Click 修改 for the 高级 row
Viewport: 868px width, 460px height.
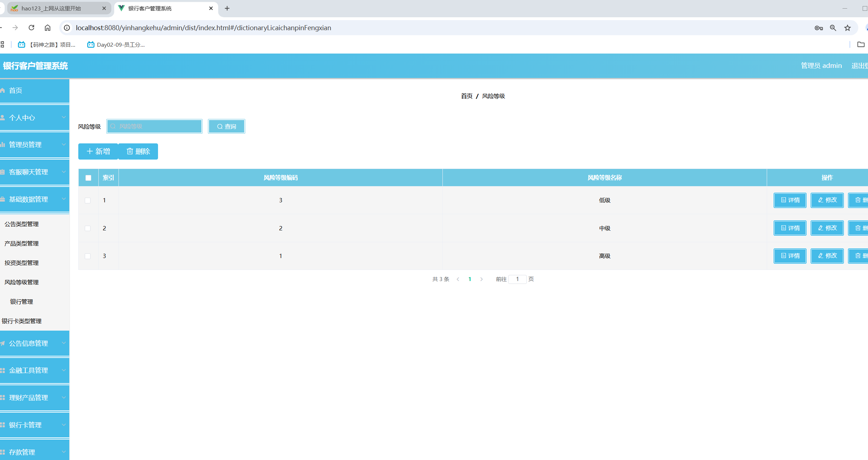827,256
